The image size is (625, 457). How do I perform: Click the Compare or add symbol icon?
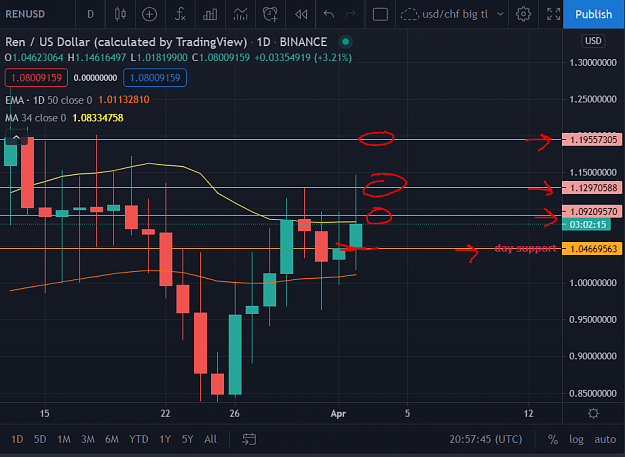click(149, 14)
